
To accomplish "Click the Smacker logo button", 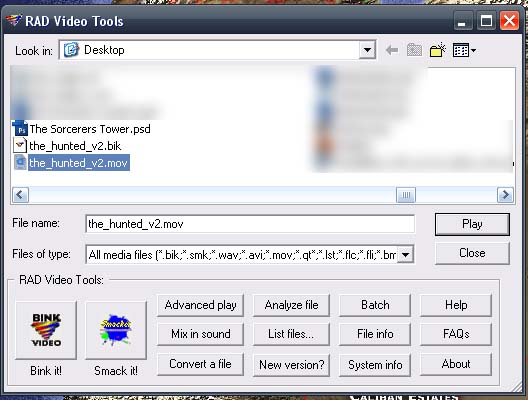I will pyautogui.click(x=116, y=330).
